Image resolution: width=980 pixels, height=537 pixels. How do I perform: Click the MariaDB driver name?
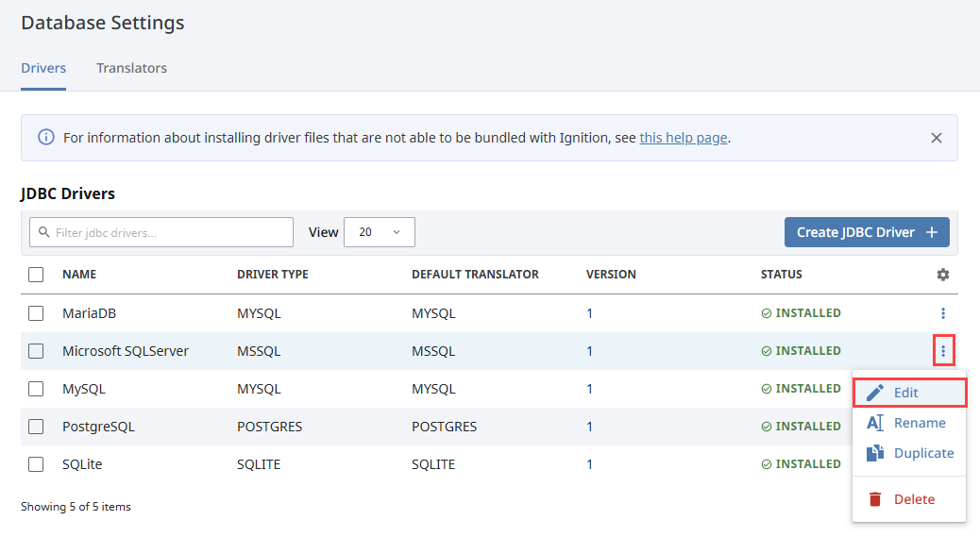coord(90,313)
